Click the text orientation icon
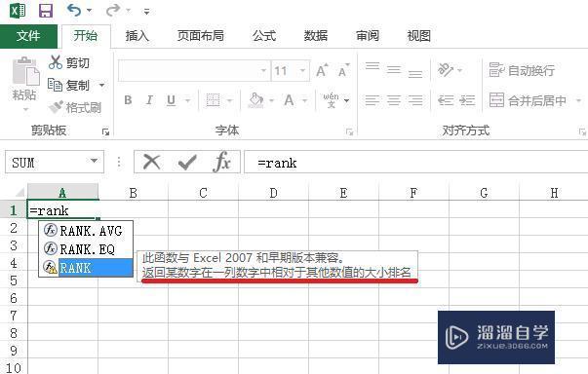The image size is (588, 374). (x=446, y=70)
